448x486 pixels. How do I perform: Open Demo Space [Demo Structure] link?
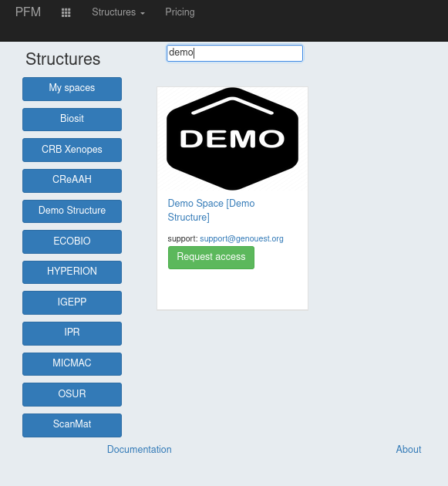pos(211,210)
